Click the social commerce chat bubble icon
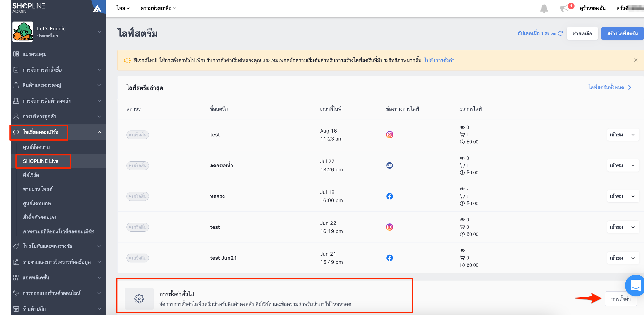The height and width of the screenshot is (315, 644). pyautogui.click(x=16, y=132)
